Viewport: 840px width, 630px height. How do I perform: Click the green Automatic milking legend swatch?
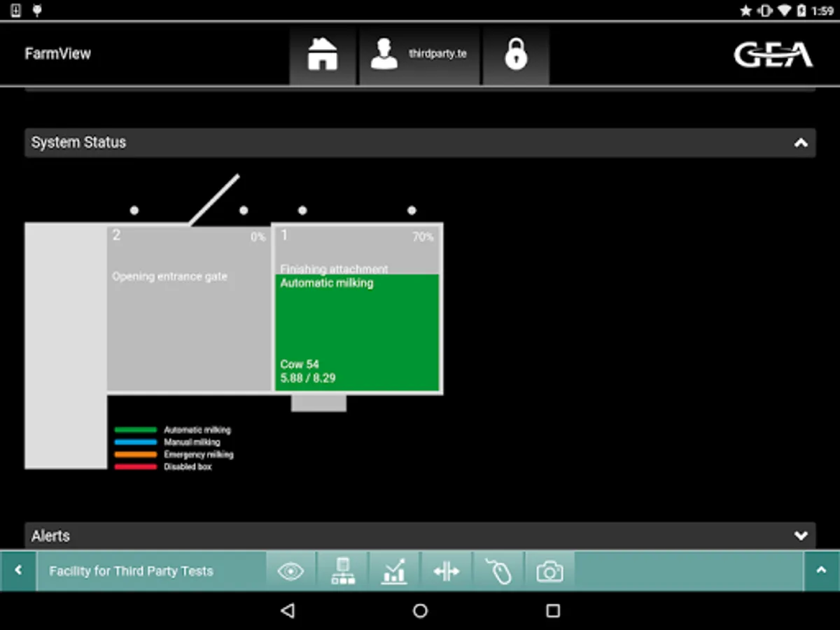(136, 430)
